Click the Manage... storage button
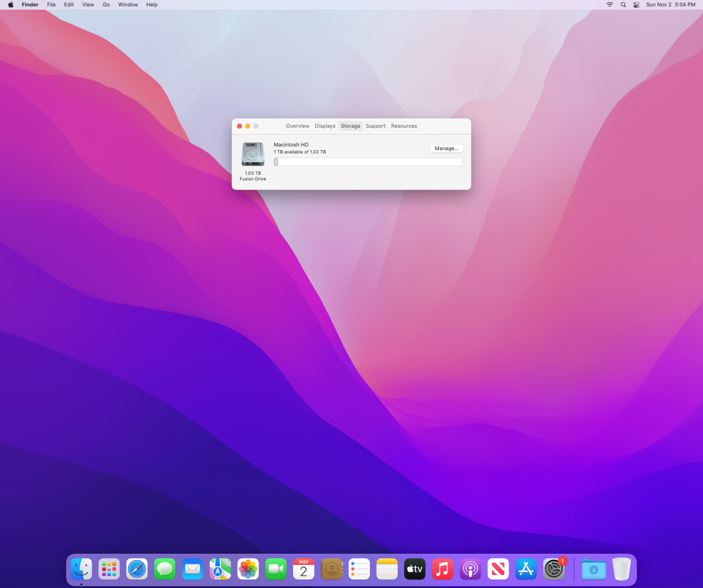The image size is (703, 588). 446,148
